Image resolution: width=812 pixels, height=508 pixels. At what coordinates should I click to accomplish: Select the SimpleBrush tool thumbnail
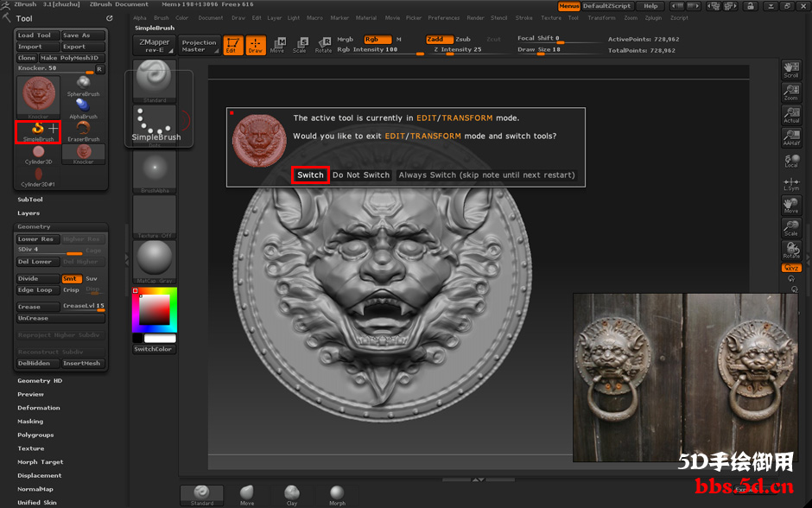point(38,132)
